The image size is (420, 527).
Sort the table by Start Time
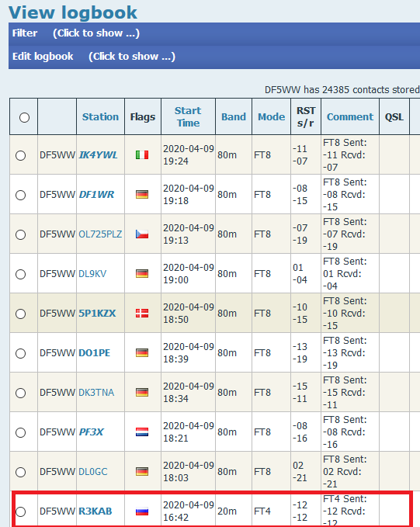click(x=188, y=116)
